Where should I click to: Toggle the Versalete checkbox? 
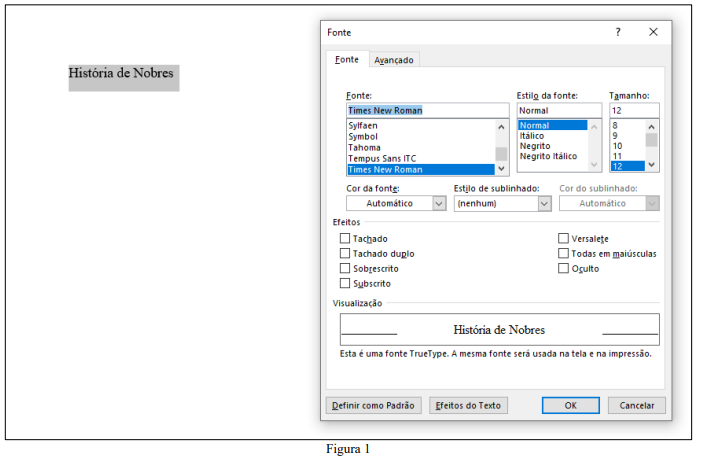tap(563, 239)
